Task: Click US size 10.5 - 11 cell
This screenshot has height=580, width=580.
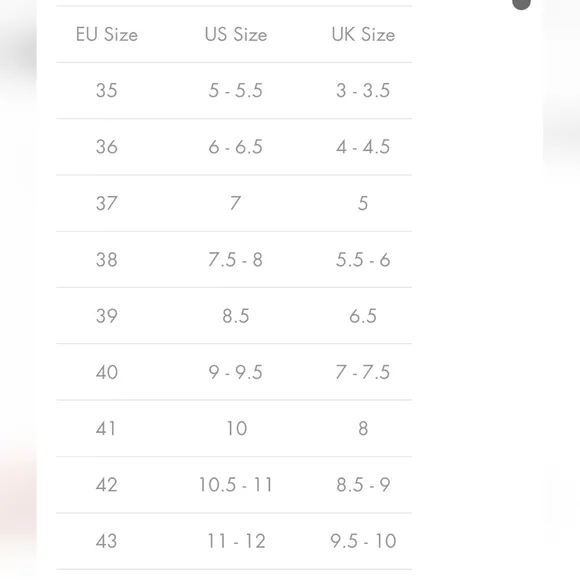Action: (236, 485)
